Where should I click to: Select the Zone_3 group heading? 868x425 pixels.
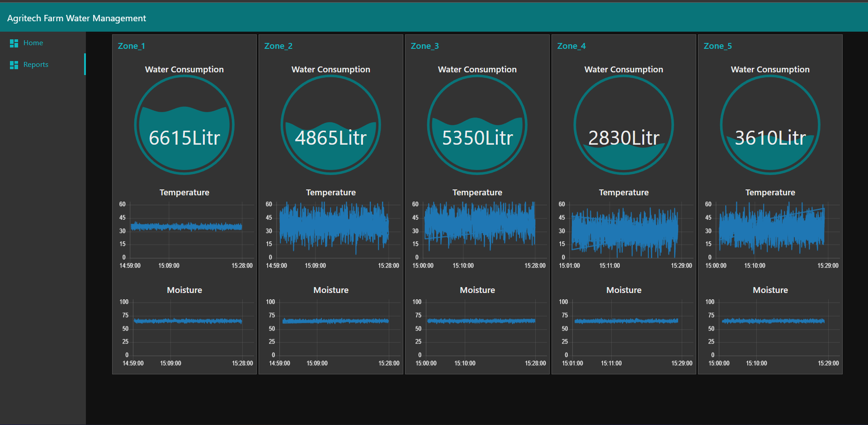425,46
